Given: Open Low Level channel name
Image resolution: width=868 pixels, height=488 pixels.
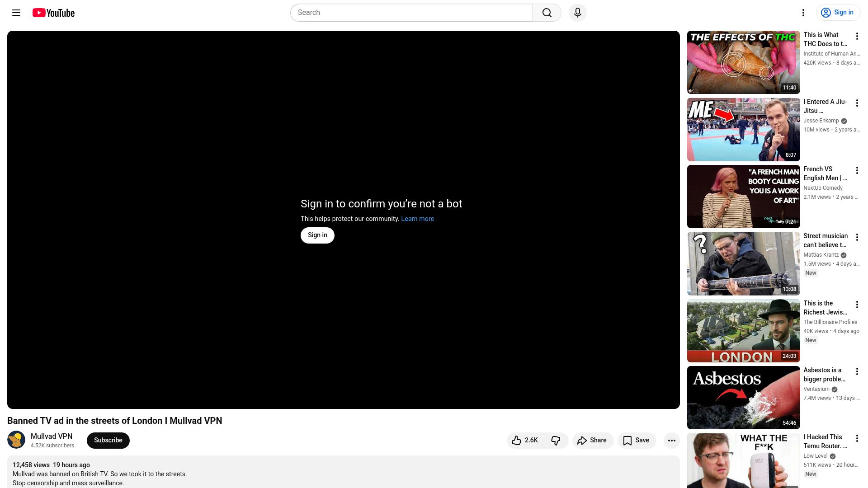Looking at the screenshot, I should pyautogui.click(x=816, y=456).
